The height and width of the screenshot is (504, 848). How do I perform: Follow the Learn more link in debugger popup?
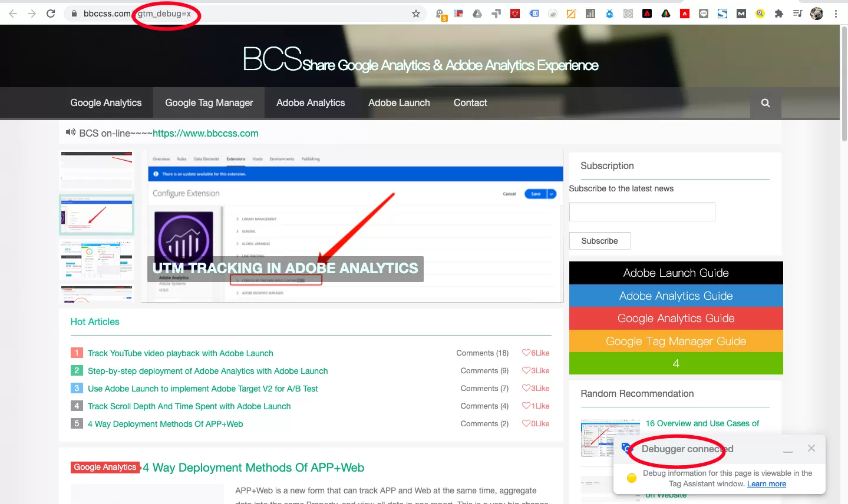pos(767,484)
